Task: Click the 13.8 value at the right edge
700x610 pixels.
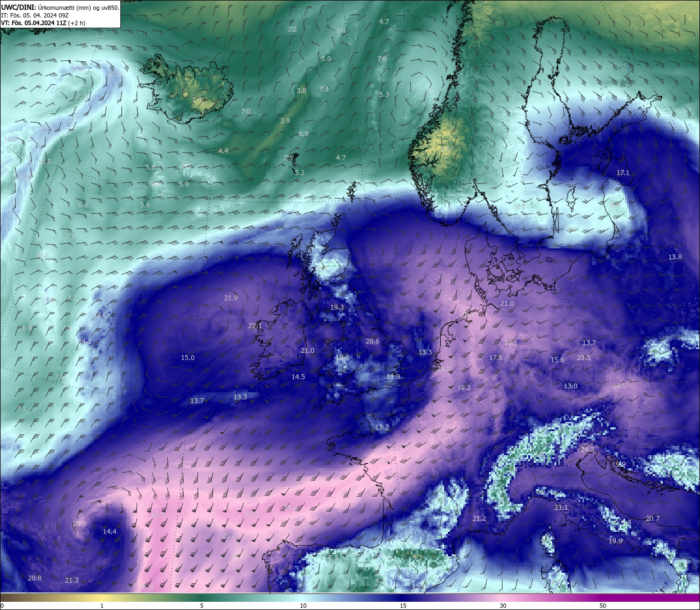Action: [x=675, y=257]
